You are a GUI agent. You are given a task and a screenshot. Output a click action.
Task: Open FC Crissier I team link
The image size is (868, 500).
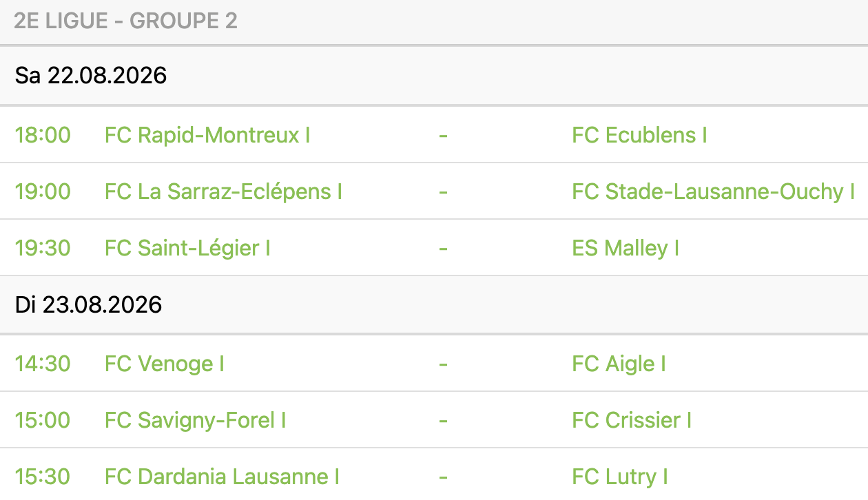click(632, 420)
